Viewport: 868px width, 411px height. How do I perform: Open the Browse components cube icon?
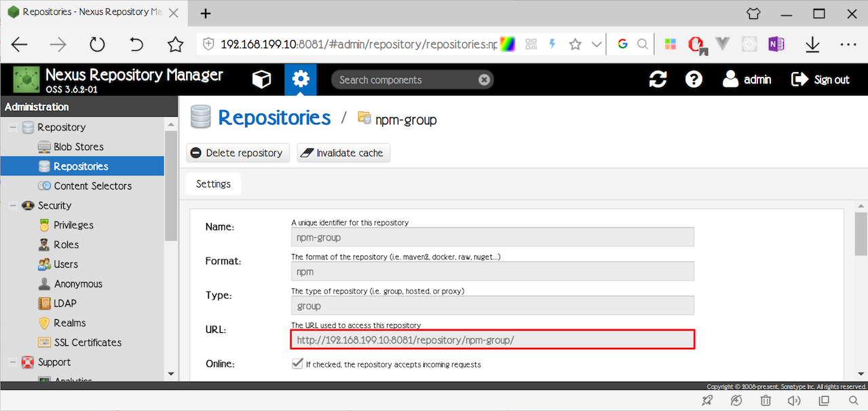261,79
